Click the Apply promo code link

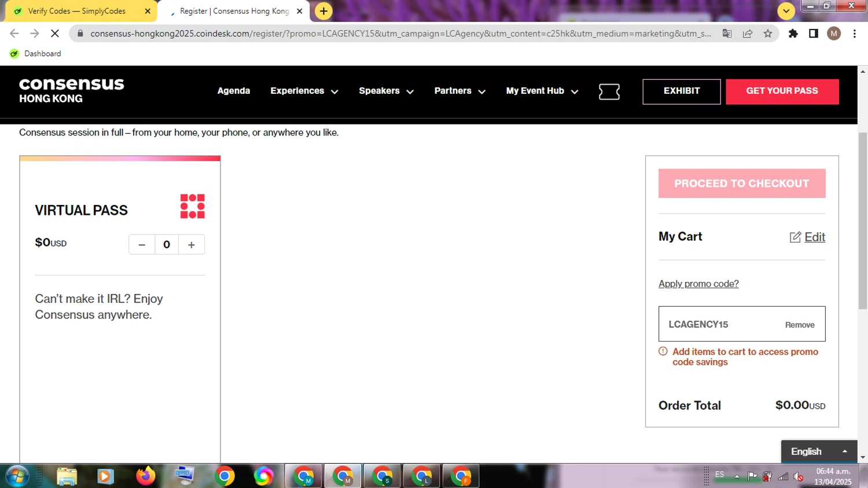698,284
